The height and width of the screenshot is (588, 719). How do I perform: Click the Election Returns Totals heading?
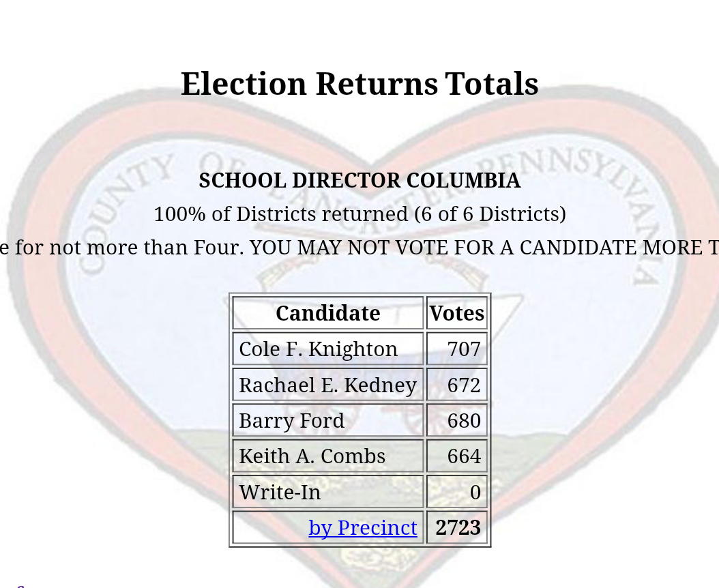click(x=359, y=84)
